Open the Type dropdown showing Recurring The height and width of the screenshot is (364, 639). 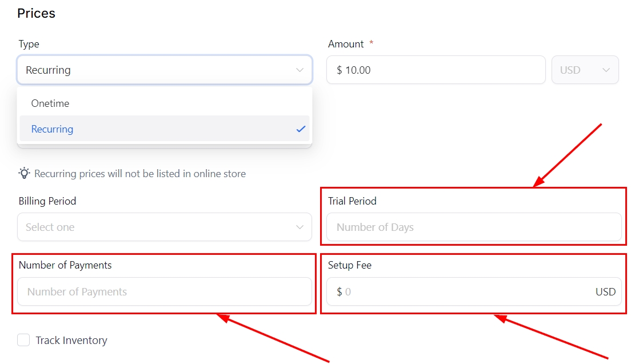click(154, 70)
